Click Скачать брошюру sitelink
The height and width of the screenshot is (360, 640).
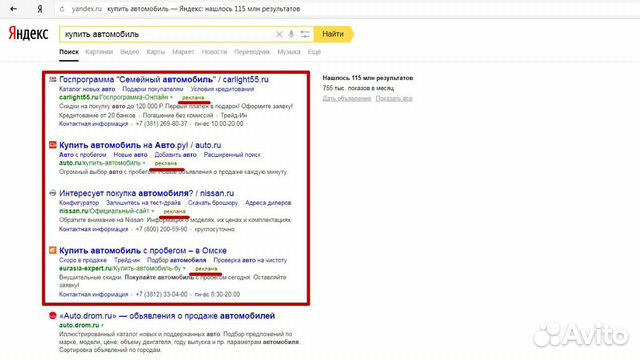213,203
